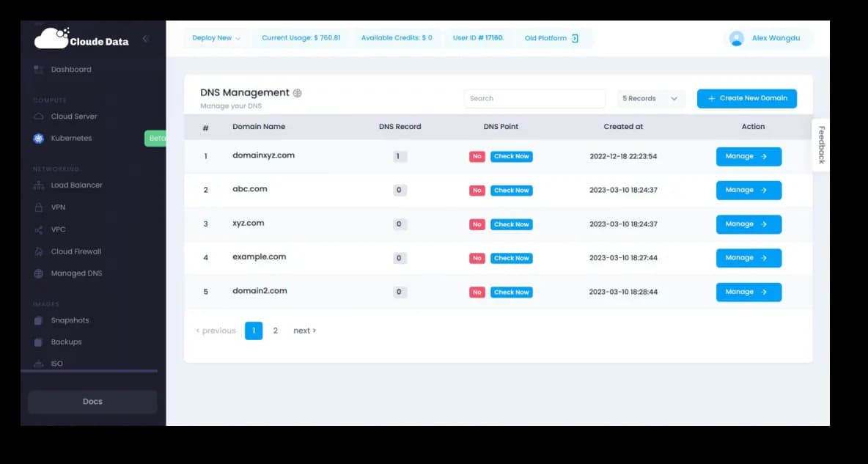The height and width of the screenshot is (464, 868).
Task: Open the Cloud Server menu item
Action: point(73,117)
